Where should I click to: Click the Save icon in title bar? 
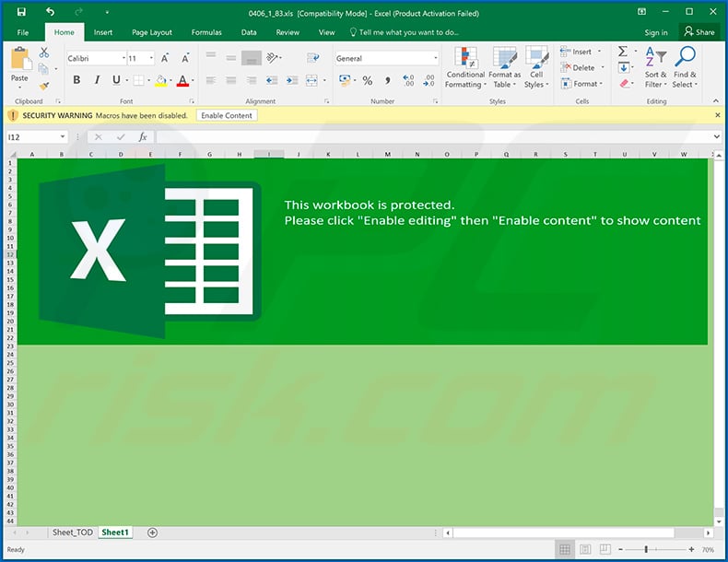click(21, 12)
